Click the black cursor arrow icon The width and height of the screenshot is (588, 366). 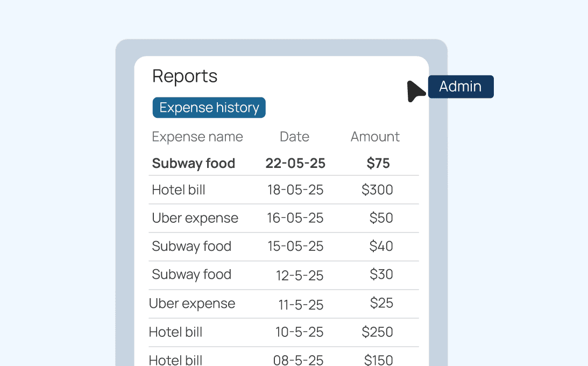[415, 91]
